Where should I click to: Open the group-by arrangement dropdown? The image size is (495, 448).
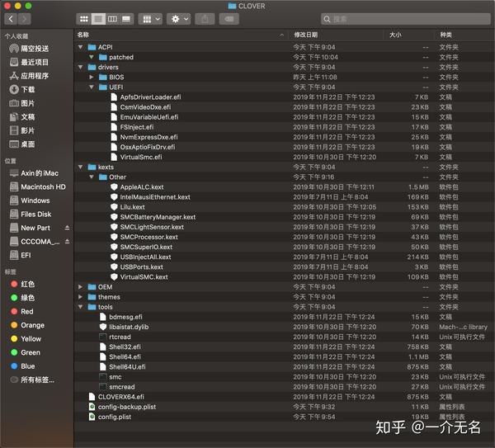(151, 19)
